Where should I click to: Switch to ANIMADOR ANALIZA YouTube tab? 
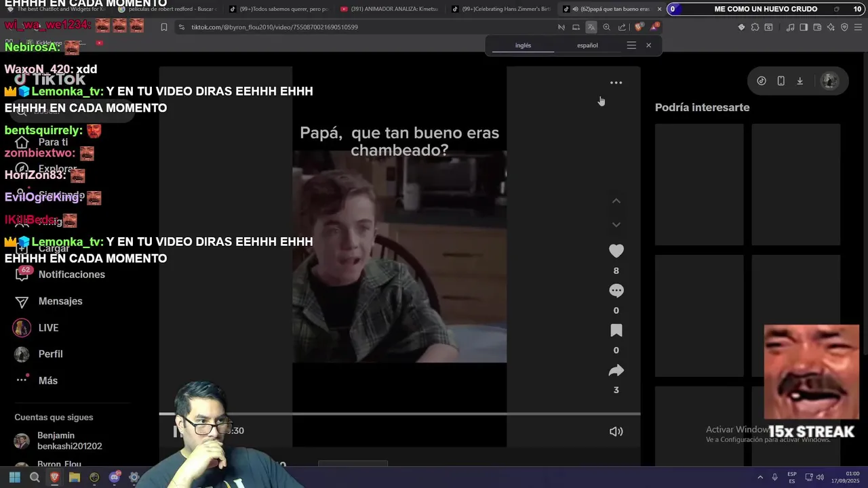click(389, 9)
